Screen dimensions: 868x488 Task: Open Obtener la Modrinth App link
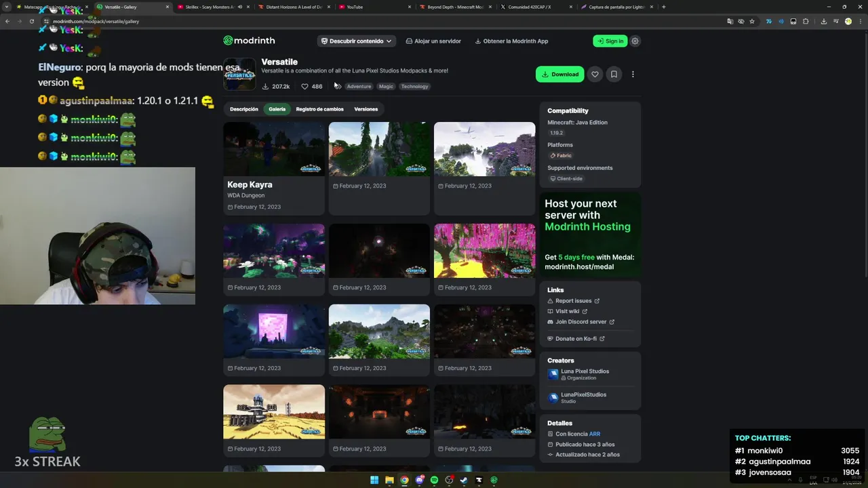click(x=511, y=41)
